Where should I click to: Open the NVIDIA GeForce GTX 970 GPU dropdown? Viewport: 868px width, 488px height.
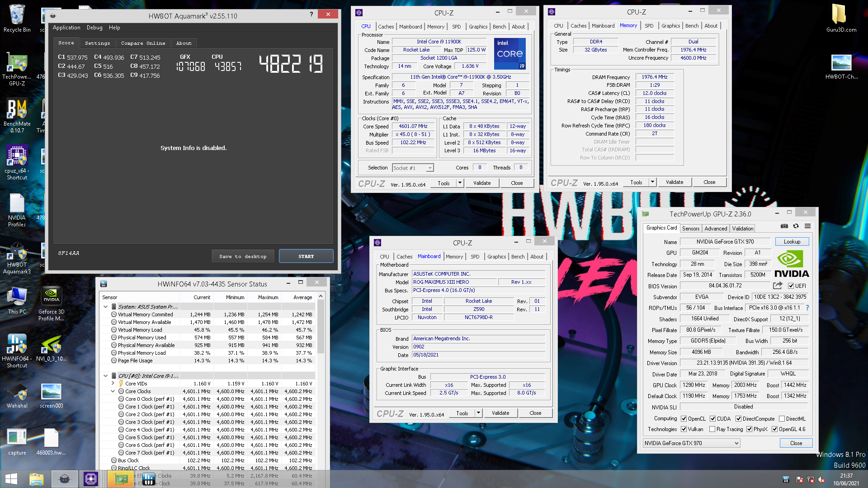click(x=692, y=443)
